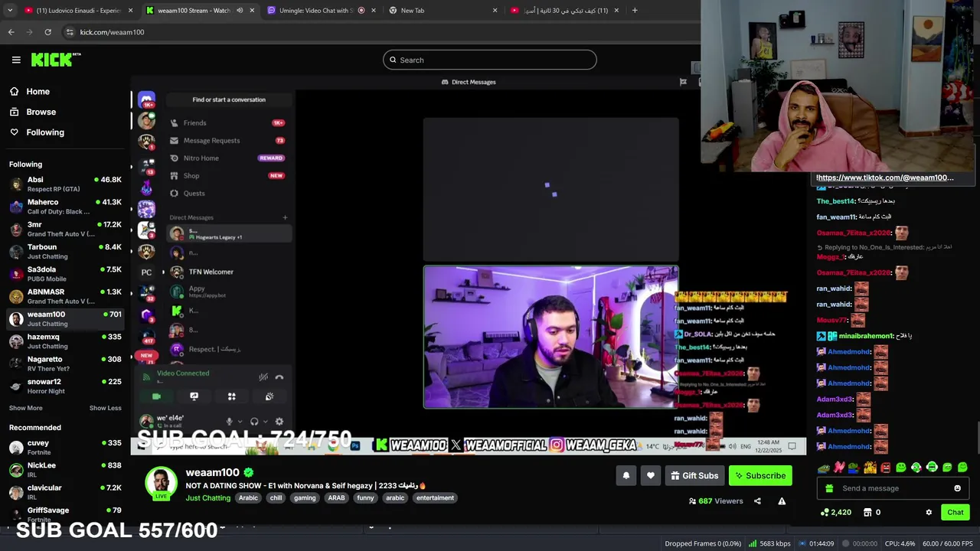This screenshot has width=980, height=551.
Task: Open a new browser tab
Action: pos(634,11)
